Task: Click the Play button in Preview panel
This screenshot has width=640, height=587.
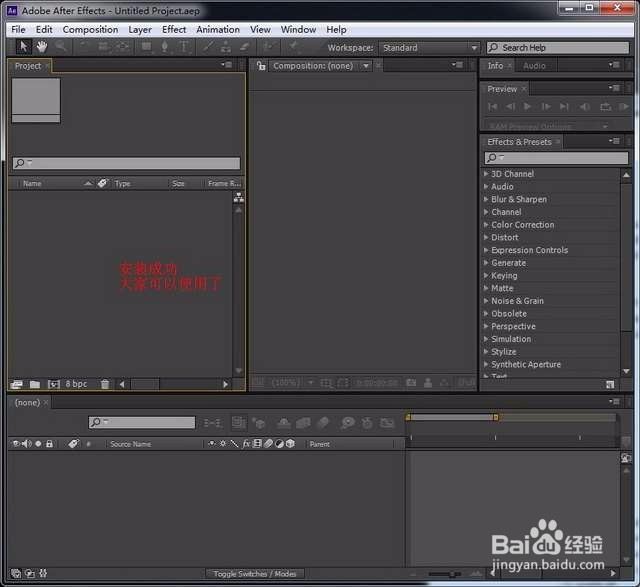Action: click(527, 107)
